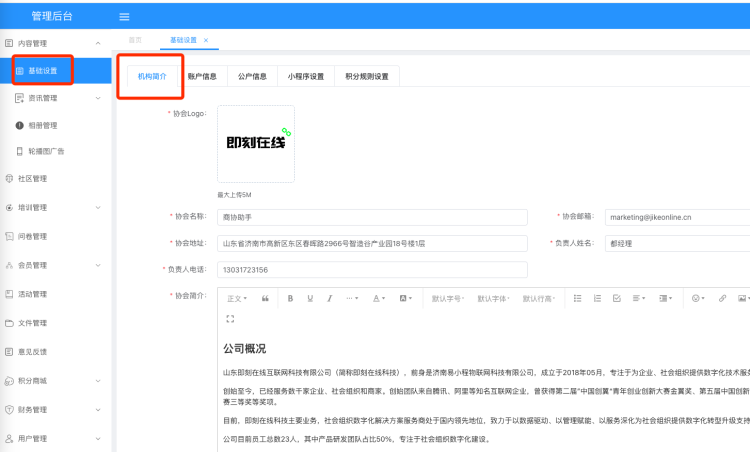Open the 默认字号 font size dropdown
This screenshot has width=750, height=452.
(x=449, y=298)
